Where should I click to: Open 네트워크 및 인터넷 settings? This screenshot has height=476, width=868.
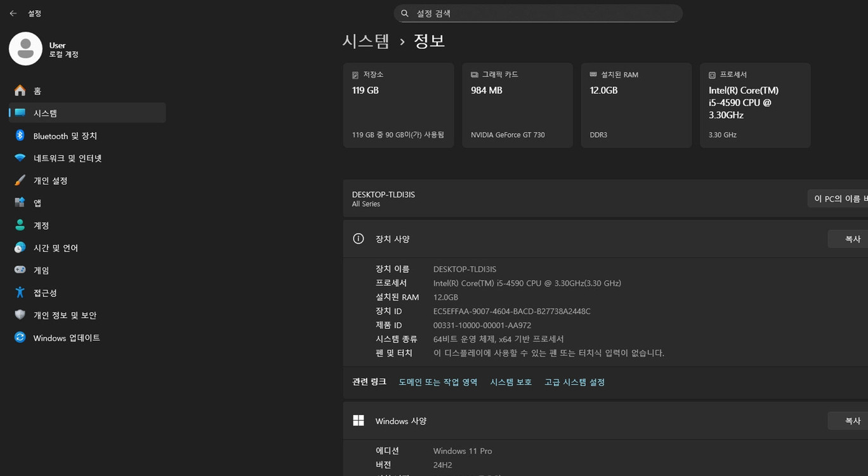click(74, 158)
